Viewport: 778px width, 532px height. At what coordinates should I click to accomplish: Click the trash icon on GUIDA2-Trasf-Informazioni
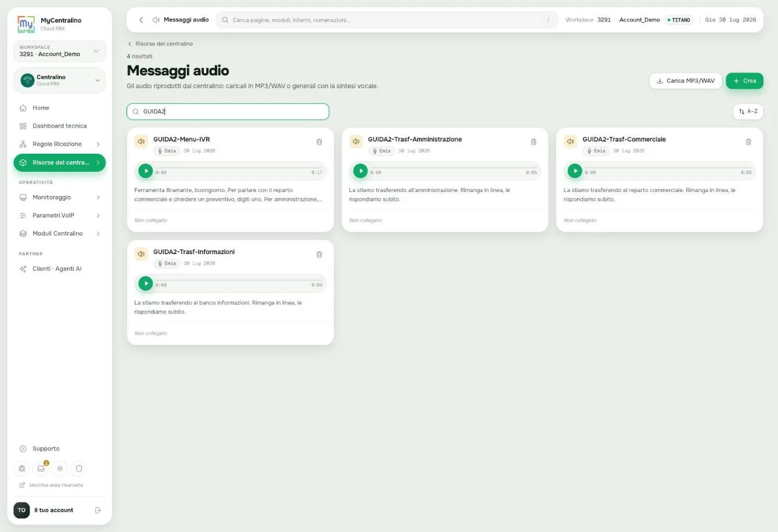(x=319, y=255)
